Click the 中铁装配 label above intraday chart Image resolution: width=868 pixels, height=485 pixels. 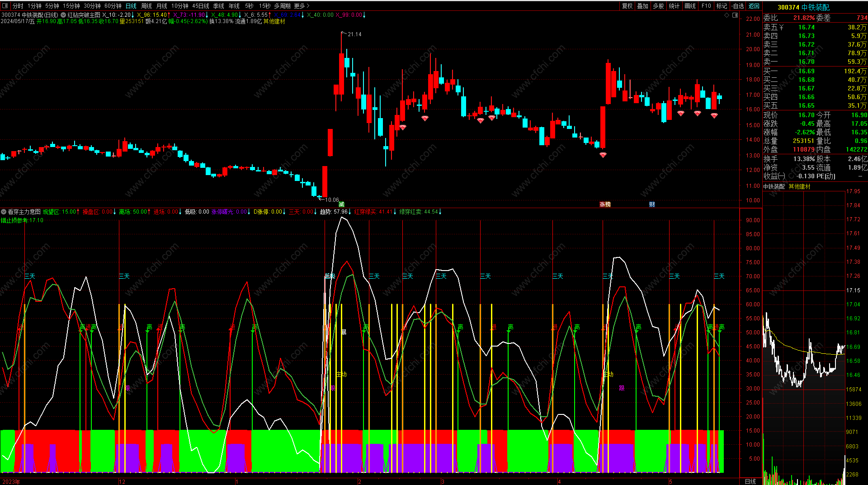(x=774, y=186)
